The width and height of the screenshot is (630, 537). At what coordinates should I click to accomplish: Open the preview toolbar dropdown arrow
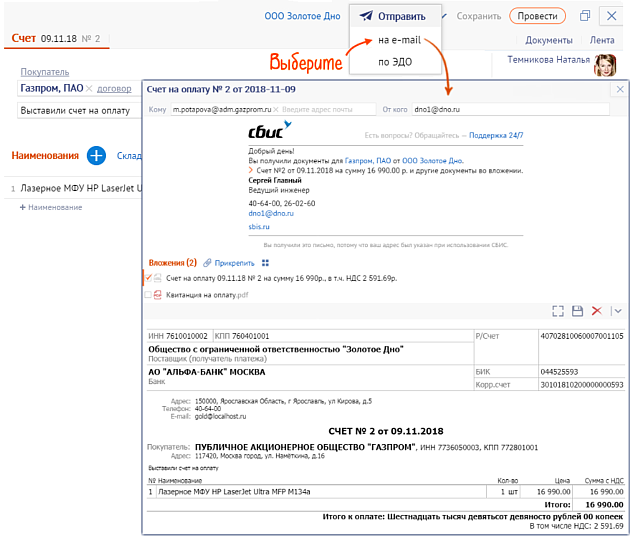click(618, 311)
